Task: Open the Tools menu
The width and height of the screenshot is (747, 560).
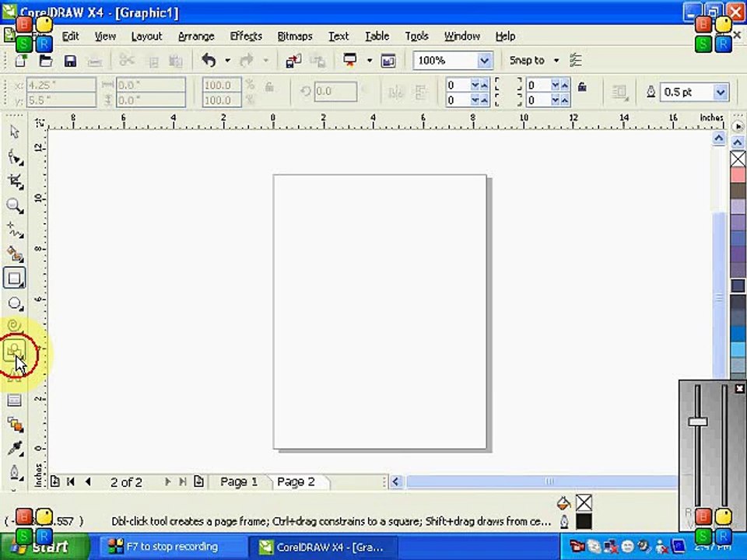Action: click(417, 37)
